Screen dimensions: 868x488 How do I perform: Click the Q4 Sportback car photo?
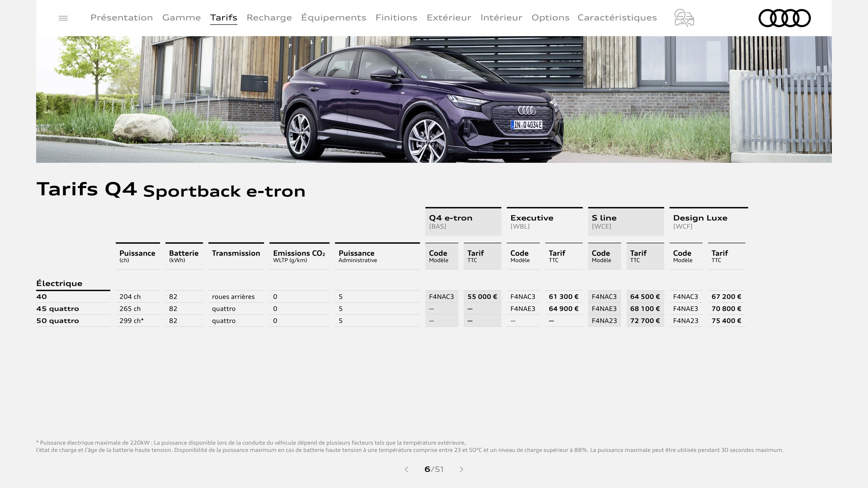tap(434, 99)
